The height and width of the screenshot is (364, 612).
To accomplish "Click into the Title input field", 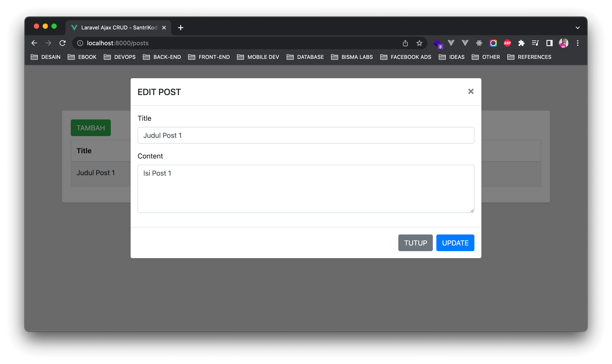I will tap(306, 135).
